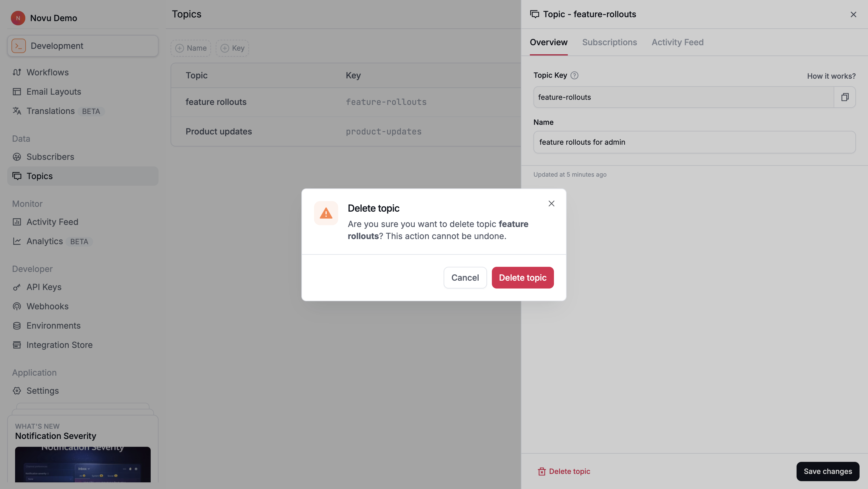Click the Settings gear icon

pyautogui.click(x=17, y=391)
